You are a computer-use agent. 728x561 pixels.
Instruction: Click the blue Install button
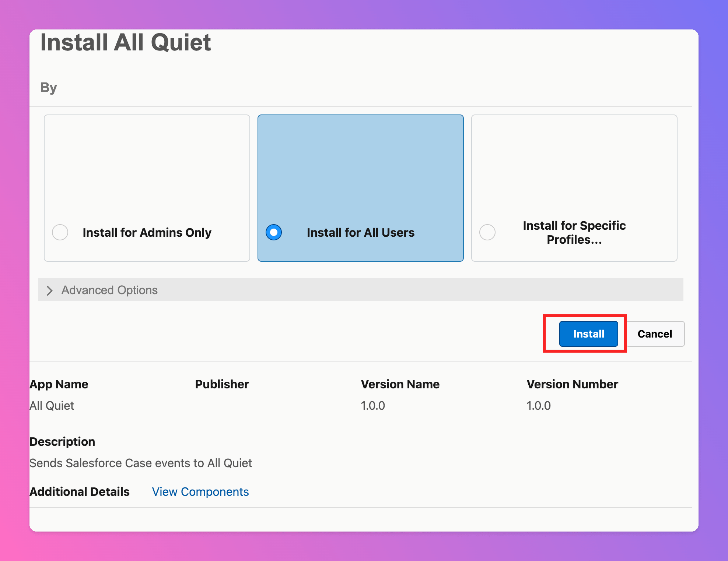click(x=588, y=334)
